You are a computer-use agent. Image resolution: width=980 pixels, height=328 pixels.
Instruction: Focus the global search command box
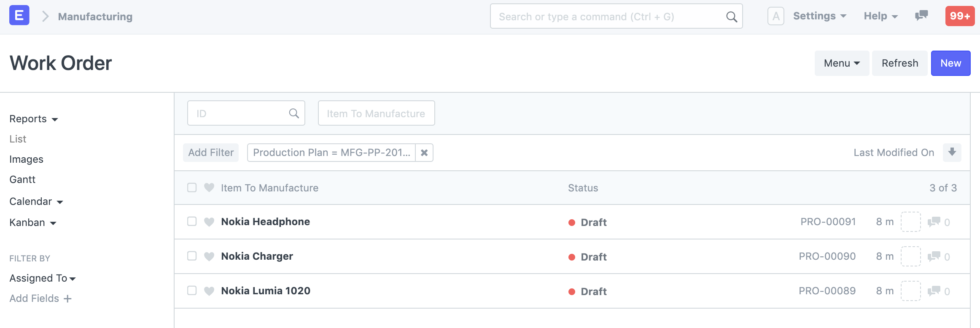click(616, 16)
